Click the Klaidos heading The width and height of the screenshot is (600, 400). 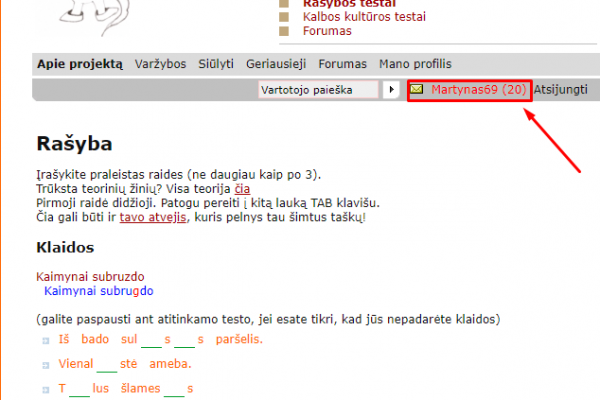point(65,248)
